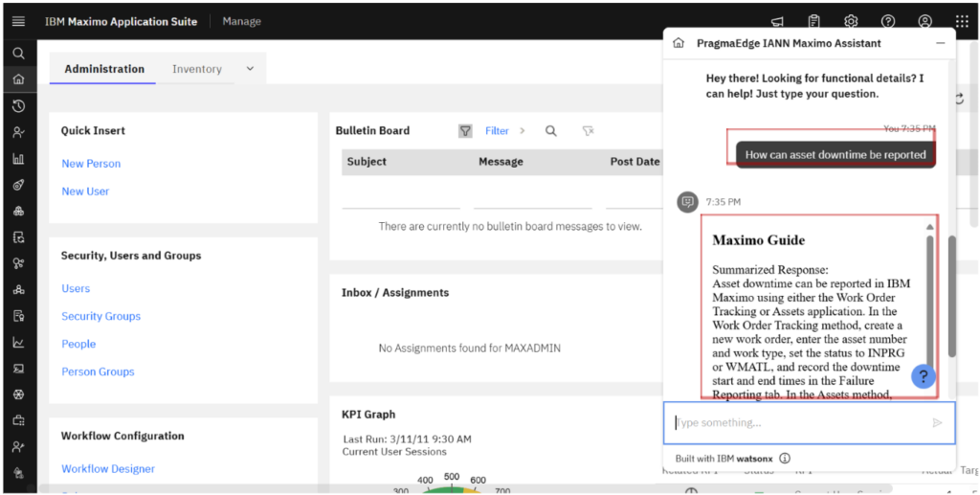Viewport: 980px width, 495px height.
Task: Click the Post Date column header
Action: (x=635, y=161)
